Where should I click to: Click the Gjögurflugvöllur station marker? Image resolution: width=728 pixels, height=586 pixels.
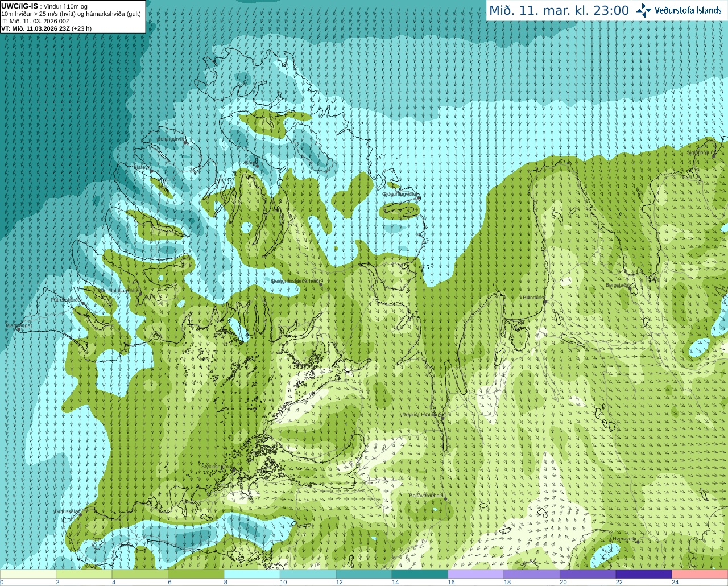(x=418, y=197)
